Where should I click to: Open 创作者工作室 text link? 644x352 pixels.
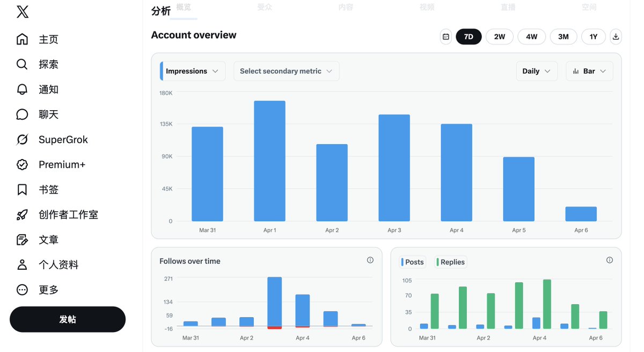68,215
